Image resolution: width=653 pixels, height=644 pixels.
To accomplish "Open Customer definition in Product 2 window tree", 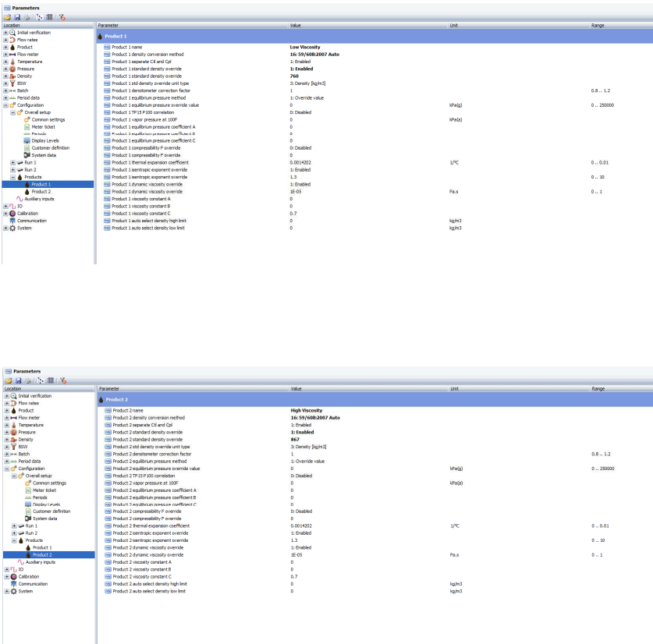I will [x=51, y=511].
